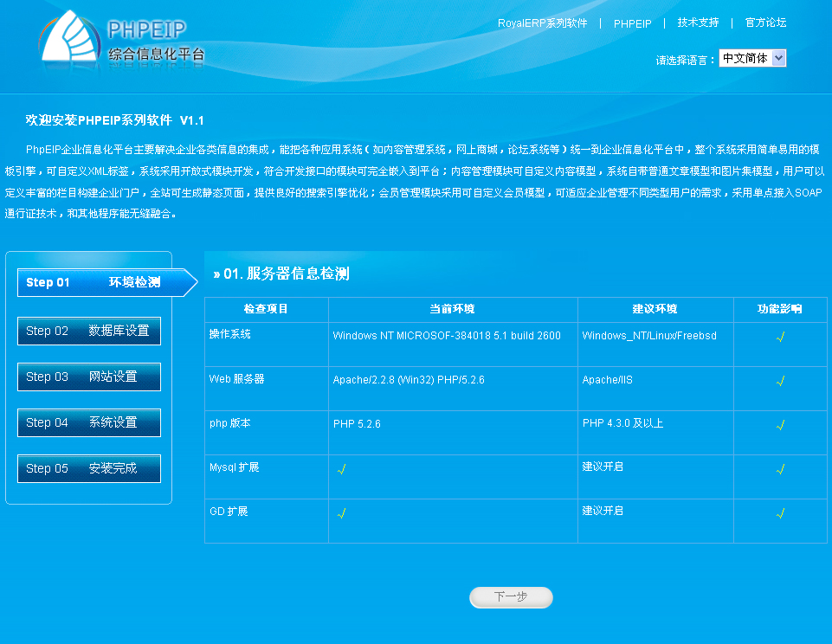Visit the 技术支持 support link
The width and height of the screenshot is (832, 644).
(698, 23)
